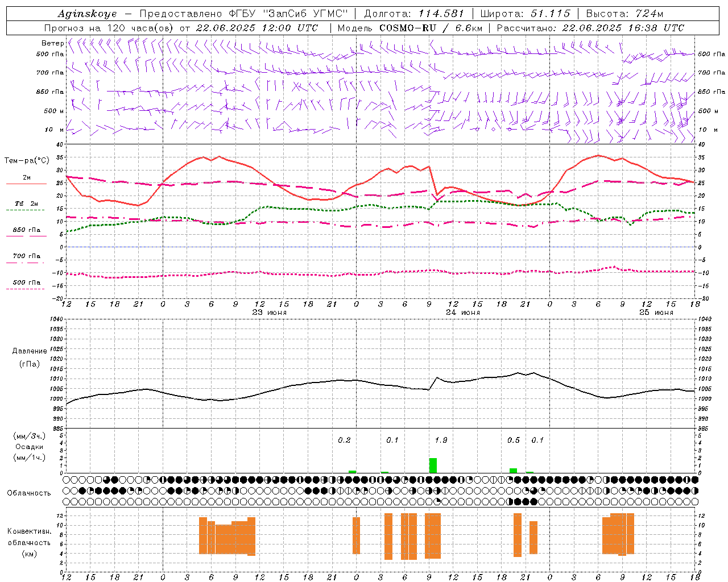Click the (мм/3ч.) precipitation unit label
This screenshot has height=582, width=728.
29,436
